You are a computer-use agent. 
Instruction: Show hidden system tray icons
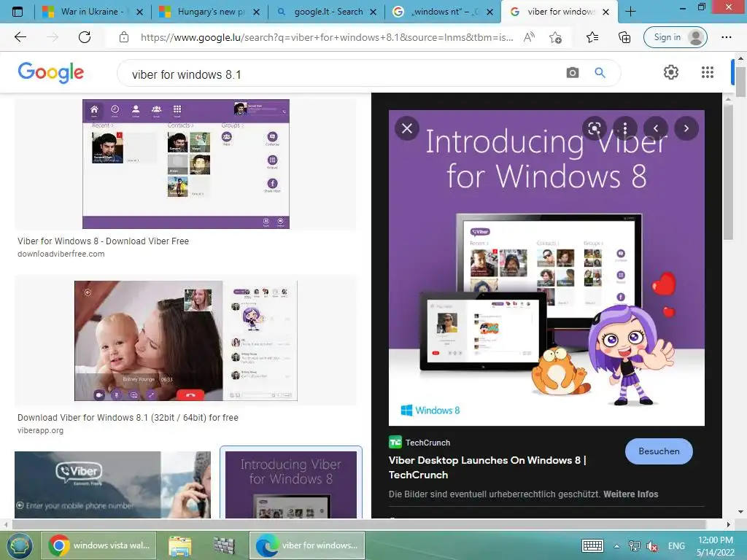(616, 546)
